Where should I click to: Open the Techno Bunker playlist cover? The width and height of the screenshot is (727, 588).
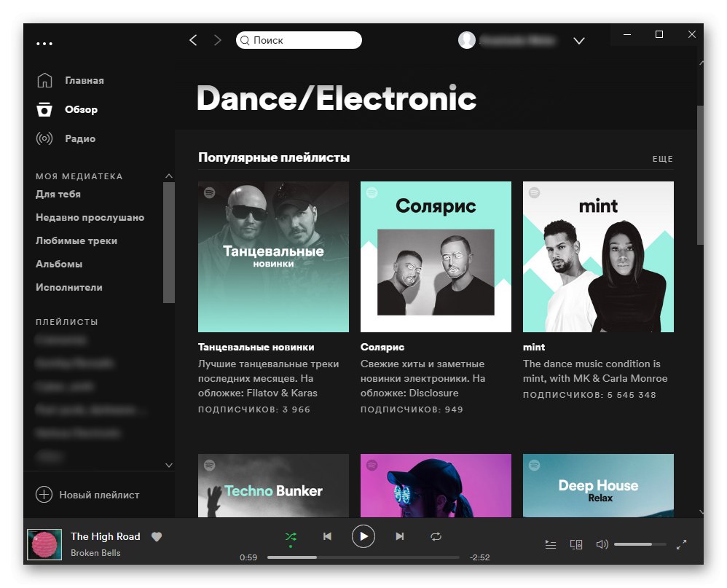(274, 485)
